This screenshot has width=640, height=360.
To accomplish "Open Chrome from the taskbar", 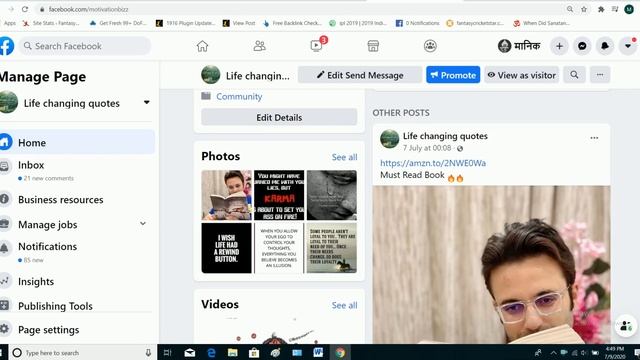I will 340,353.
